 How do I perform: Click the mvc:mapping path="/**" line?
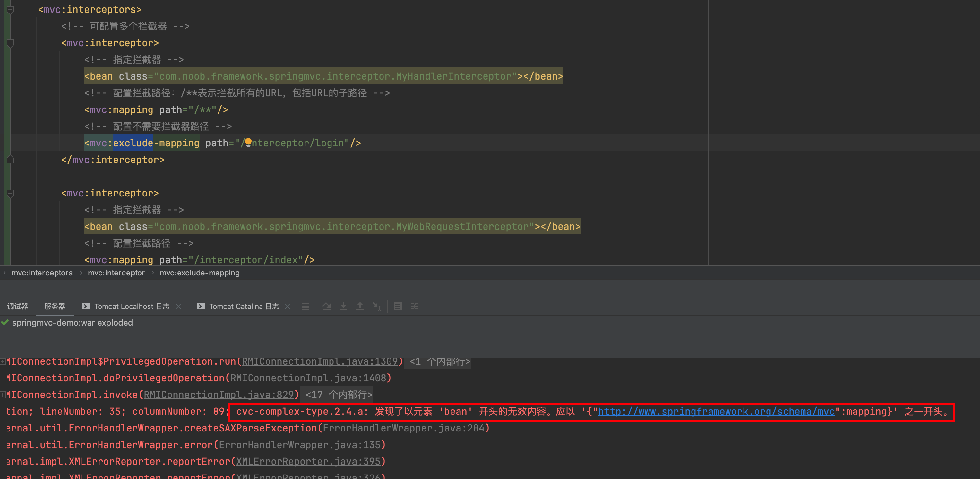point(156,110)
